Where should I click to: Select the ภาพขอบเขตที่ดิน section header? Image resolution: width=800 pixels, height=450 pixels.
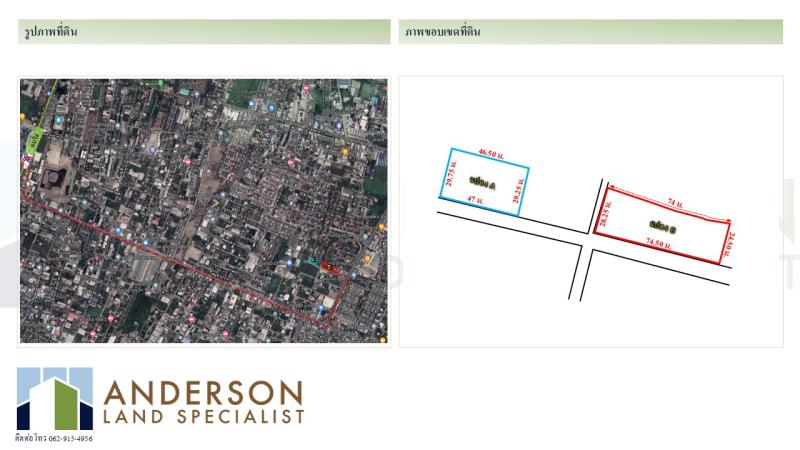point(591,32)
